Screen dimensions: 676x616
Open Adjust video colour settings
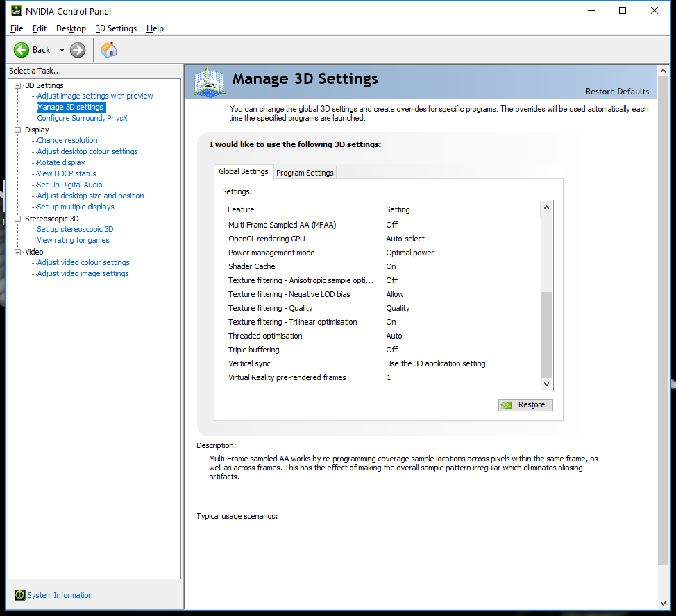click(83, 262)
